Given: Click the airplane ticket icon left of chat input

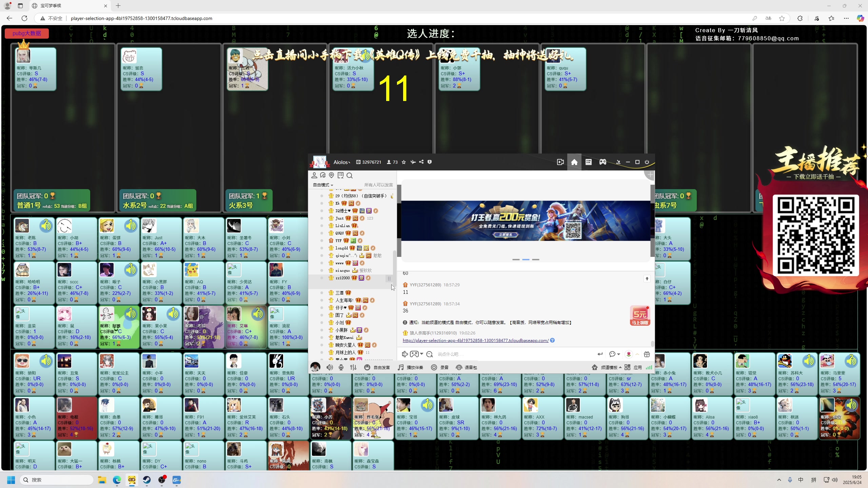Looking at the screenshot, I should pos(405,354).
